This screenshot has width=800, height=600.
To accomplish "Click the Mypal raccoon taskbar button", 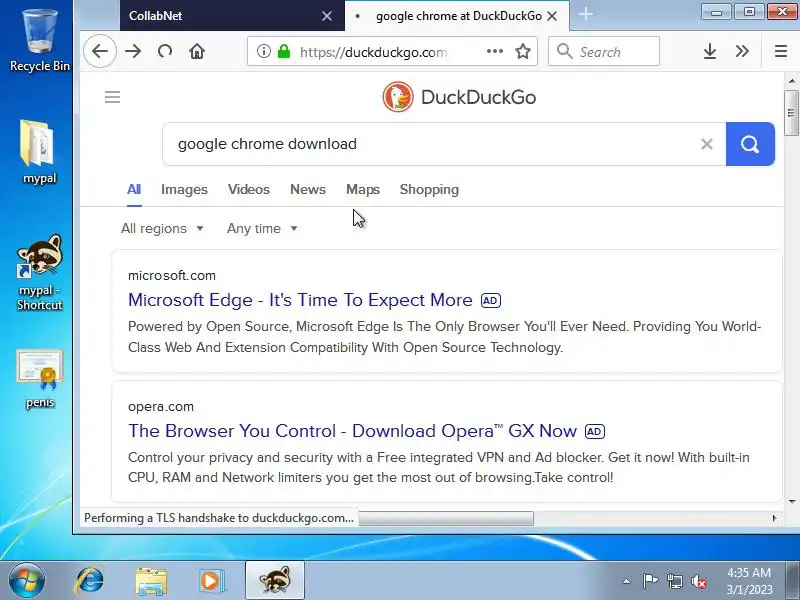I will tap(275, 581).
